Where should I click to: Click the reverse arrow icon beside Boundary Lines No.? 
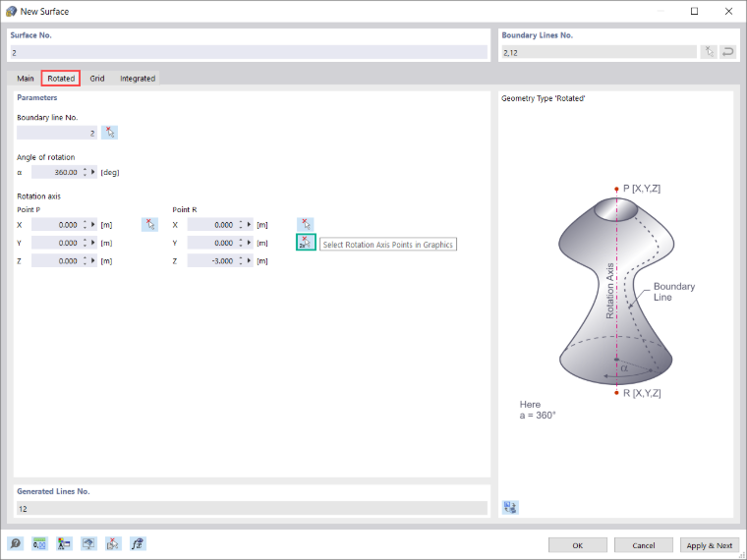point(728,52)
